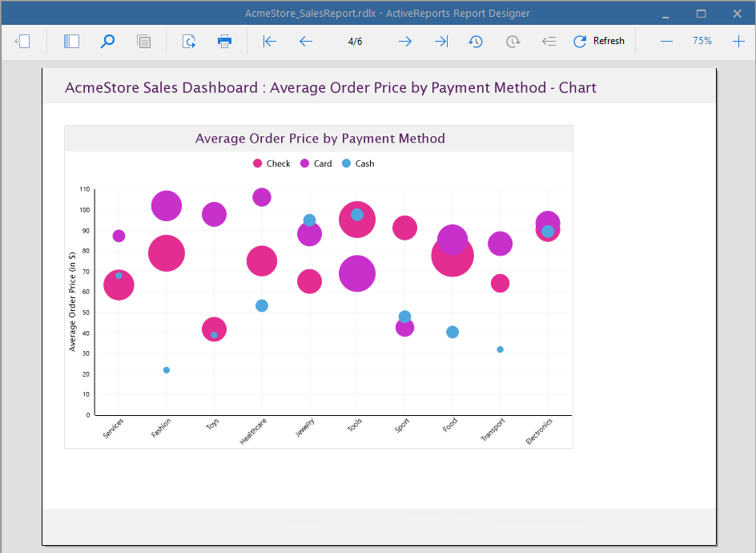
Task: Click the Refresh button
Action: pyautogui.click(x=599, y=42)
